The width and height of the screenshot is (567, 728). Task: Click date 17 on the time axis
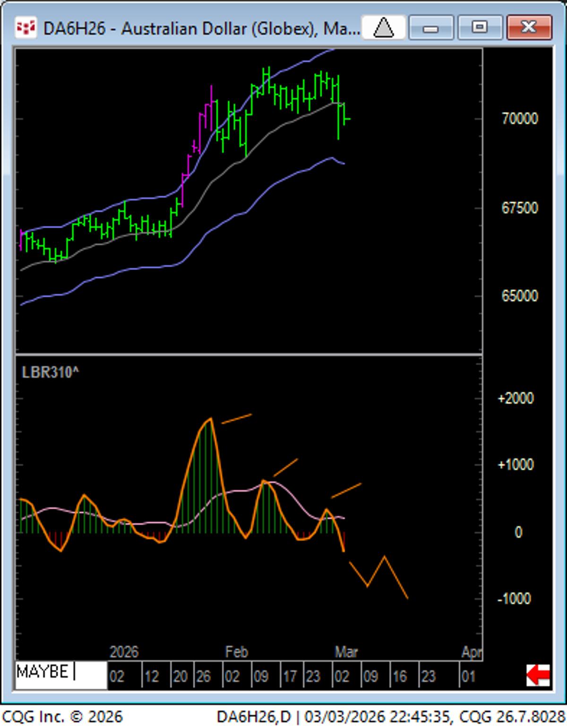(289, 677)
